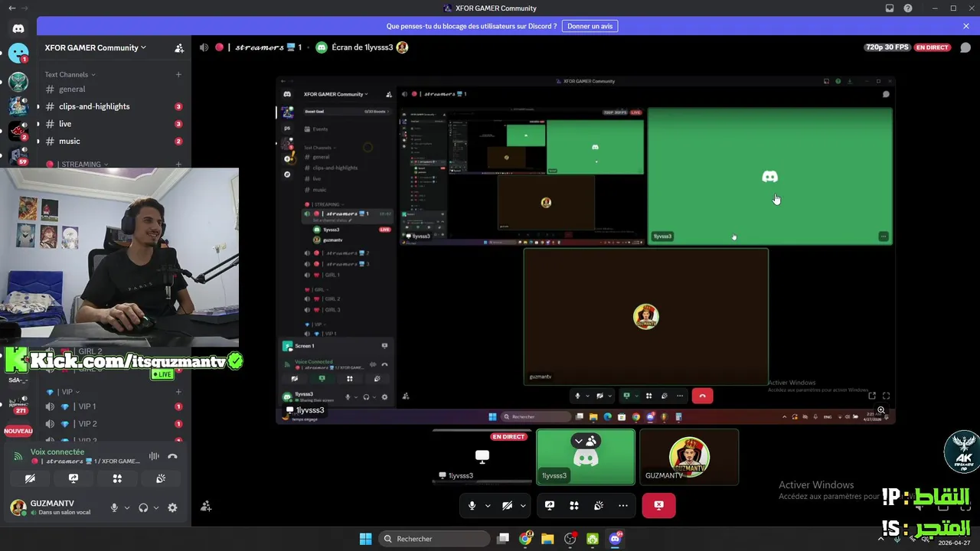980x551 pixels.
Task: Collapse the STREAMING category
Action: [x=77, y=164]
